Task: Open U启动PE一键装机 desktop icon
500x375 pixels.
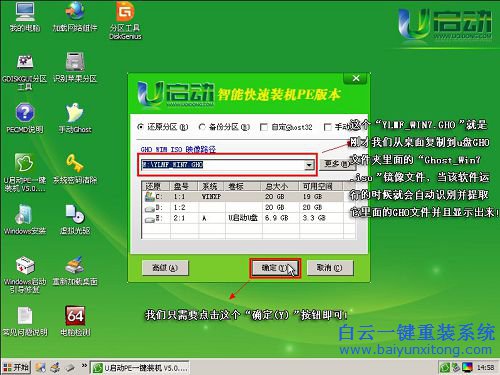Action: tap(25, 173)
